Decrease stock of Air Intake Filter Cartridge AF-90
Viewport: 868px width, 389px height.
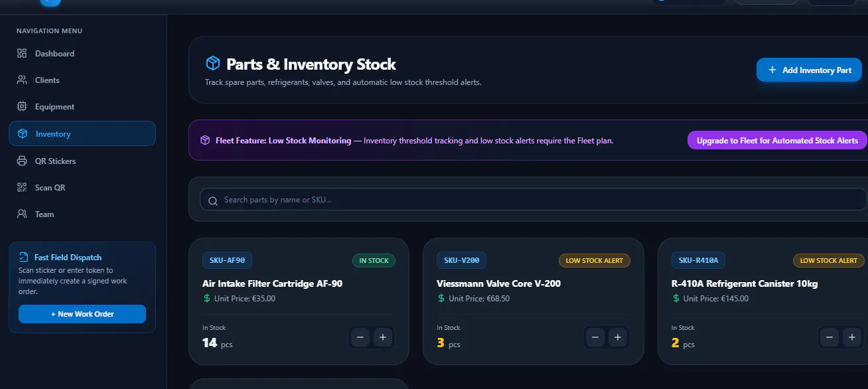[x=360, y=338]
